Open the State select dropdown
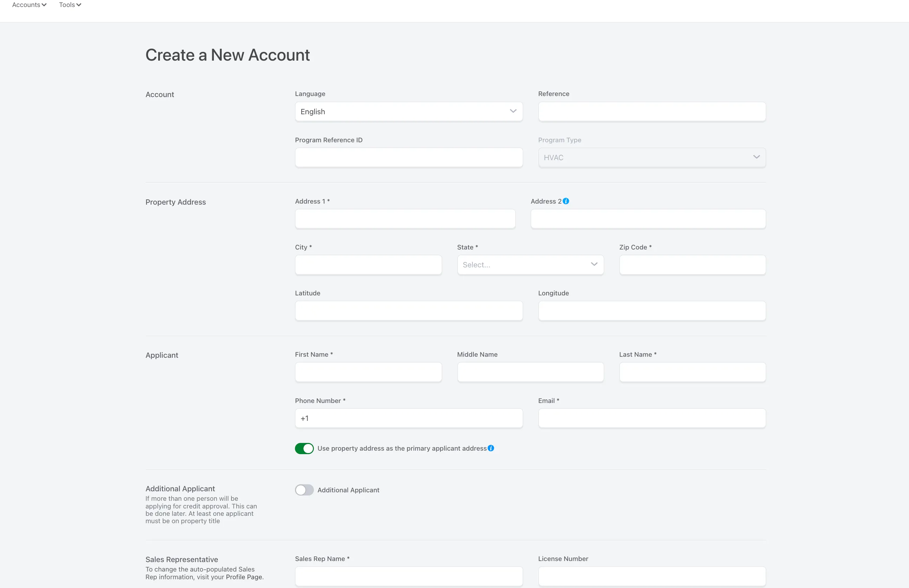The image size is (909, 588). (x=531, y=265)
